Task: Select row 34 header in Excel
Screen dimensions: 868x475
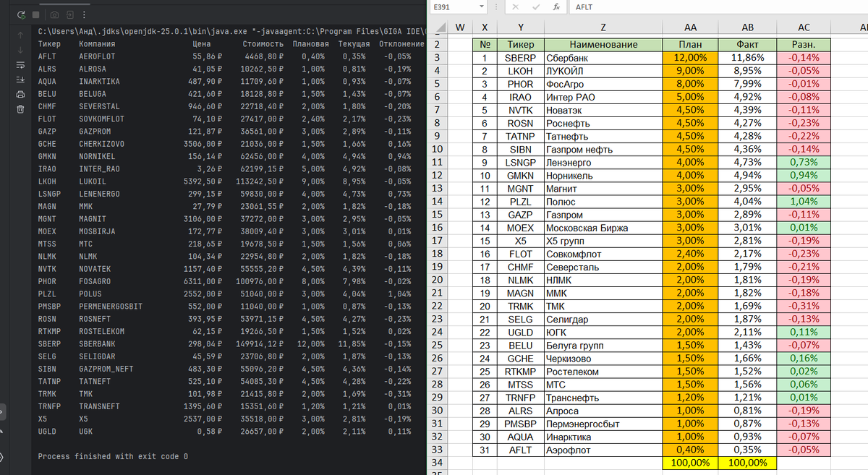Action: [438, 463]
